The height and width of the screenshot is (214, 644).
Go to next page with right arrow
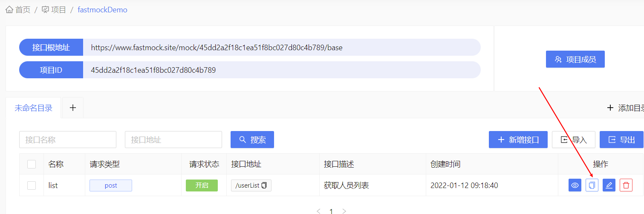[x=344, y=211]
